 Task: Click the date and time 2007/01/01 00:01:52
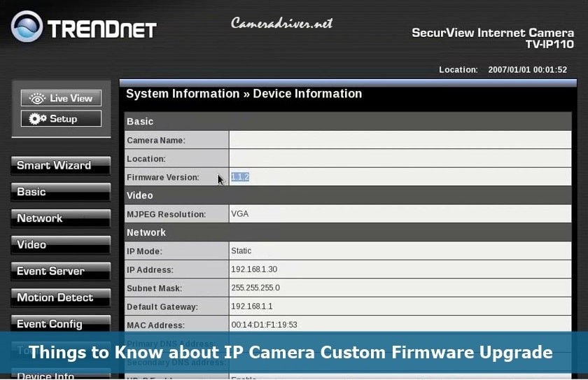527,70
